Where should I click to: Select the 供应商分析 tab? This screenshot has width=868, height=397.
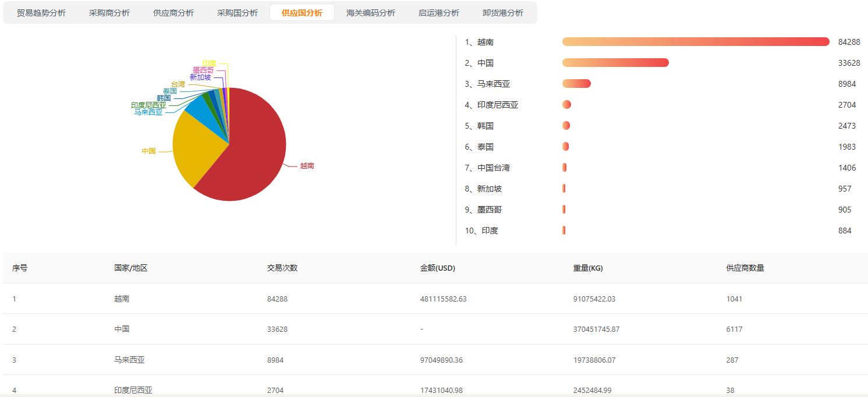click(x=173, y=13)
